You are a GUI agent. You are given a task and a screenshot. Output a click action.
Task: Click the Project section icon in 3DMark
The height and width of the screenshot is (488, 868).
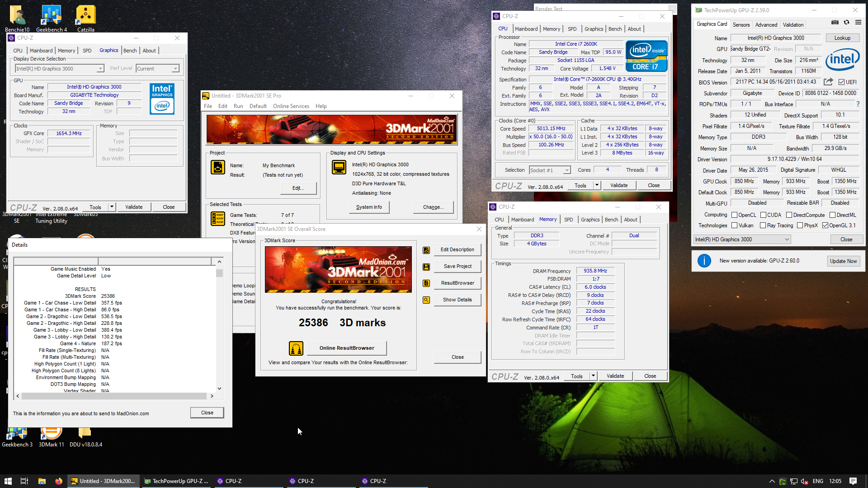click(218, 167)
